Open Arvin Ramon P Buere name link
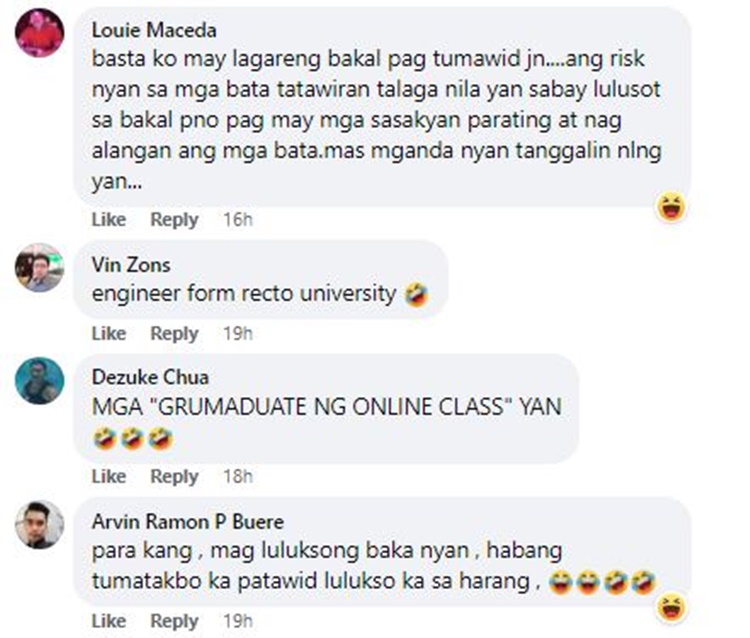This screenshot has width=750, height=638. 188,521
